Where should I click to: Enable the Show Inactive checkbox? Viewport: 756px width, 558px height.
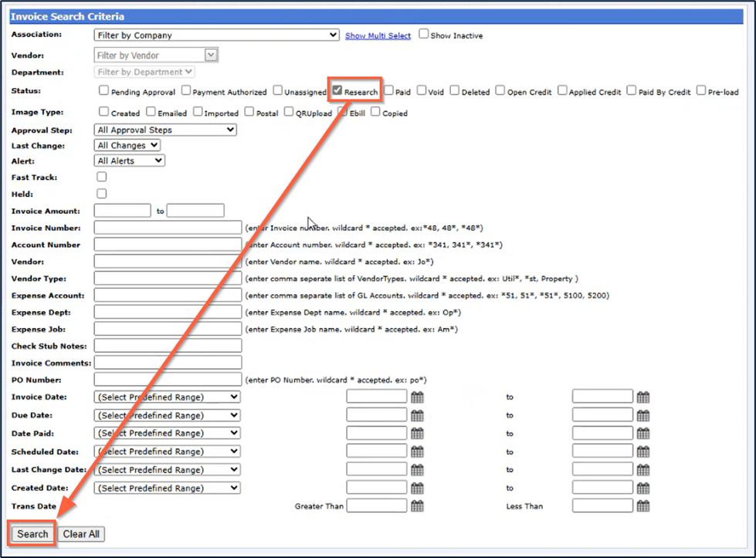tap(423, 34)
